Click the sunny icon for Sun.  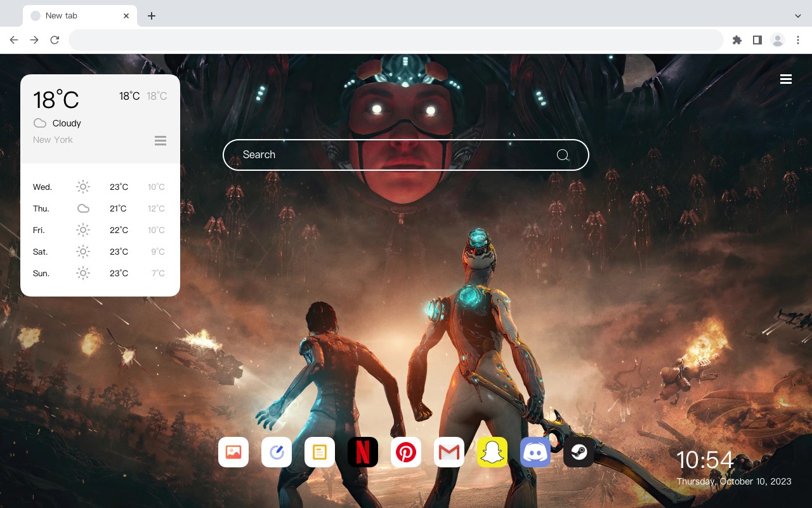(83, 273)
